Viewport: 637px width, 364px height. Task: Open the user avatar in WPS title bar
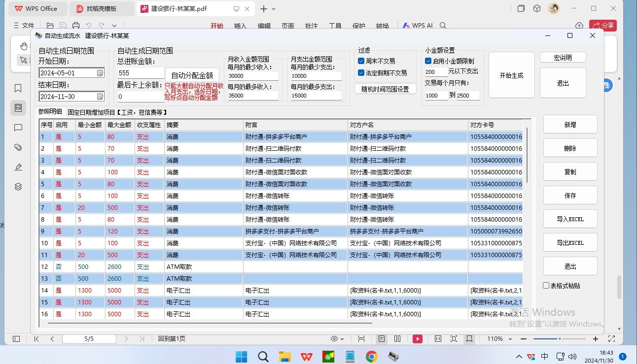(x=554, y=8)
